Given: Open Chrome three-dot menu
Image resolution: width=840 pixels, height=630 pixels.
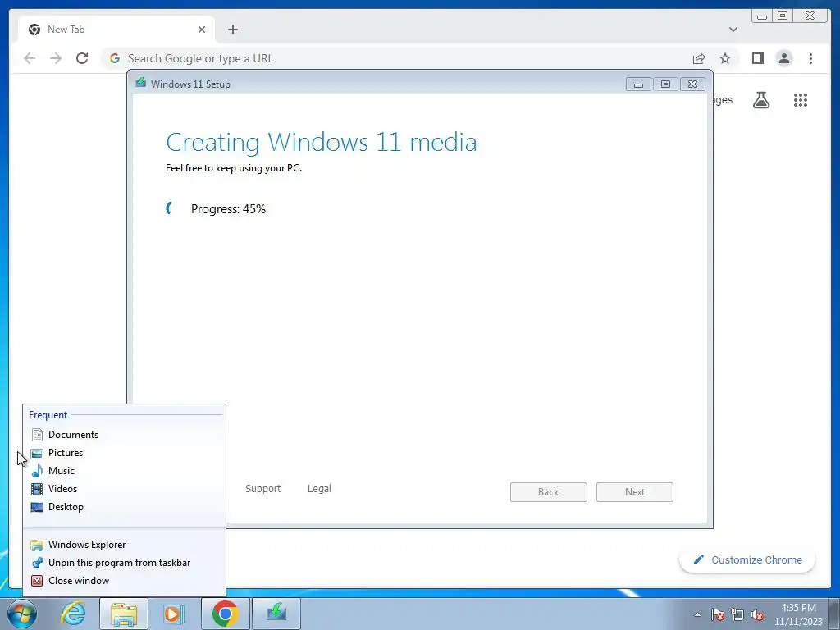Looking at the screenshot, I should coord(811,58).
